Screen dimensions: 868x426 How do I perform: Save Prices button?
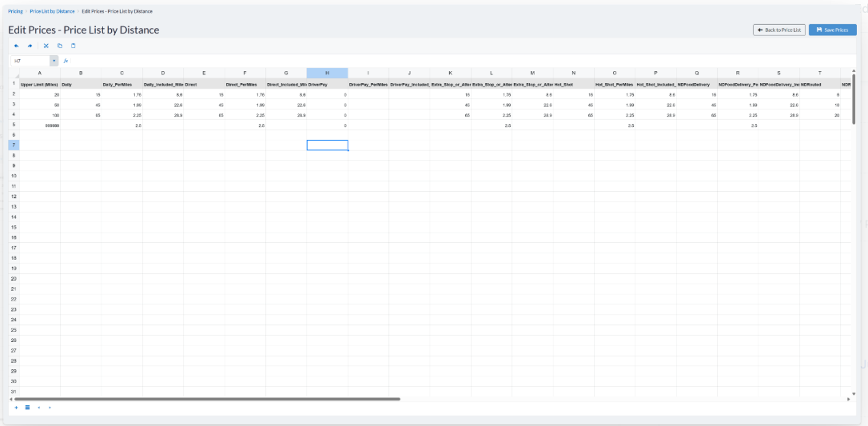pos(832,30)
